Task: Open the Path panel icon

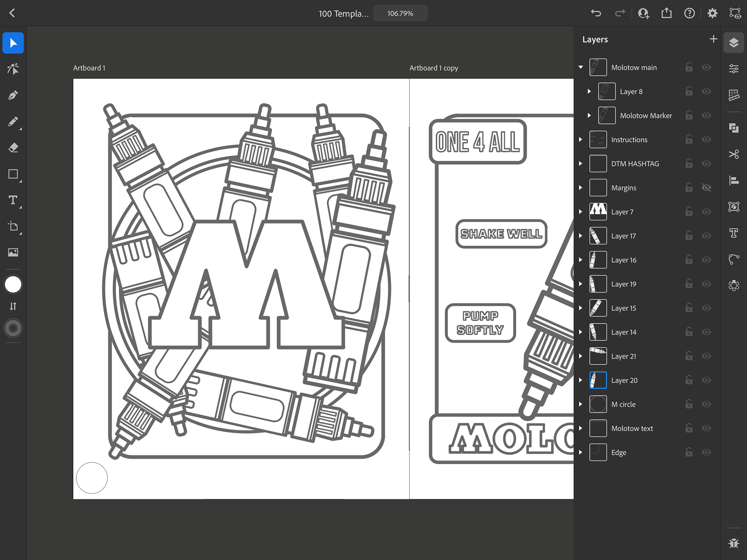Action: click(734, 259)
